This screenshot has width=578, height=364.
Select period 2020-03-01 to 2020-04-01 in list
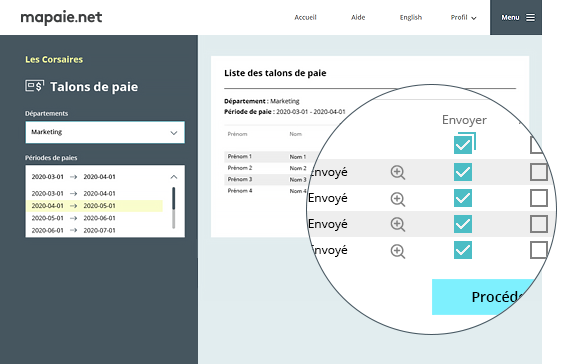coord(74,193)
